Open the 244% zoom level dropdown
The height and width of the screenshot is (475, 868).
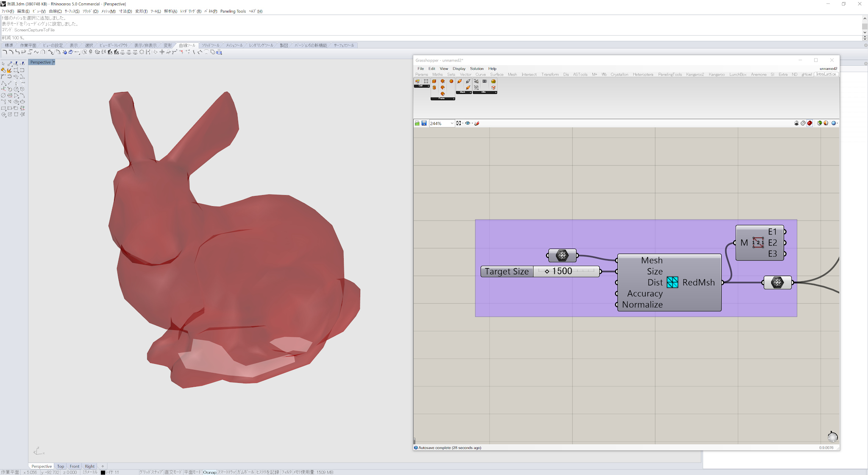click(452, 123)
